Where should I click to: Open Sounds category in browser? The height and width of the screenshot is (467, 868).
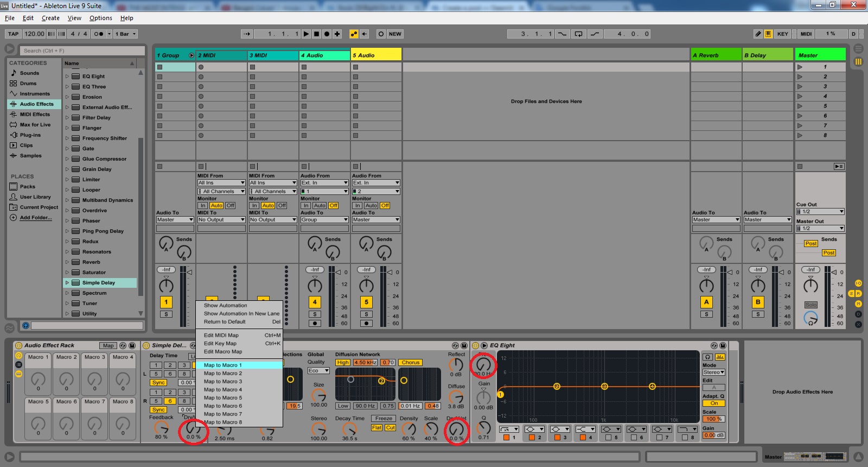click(x=29, y=73)
